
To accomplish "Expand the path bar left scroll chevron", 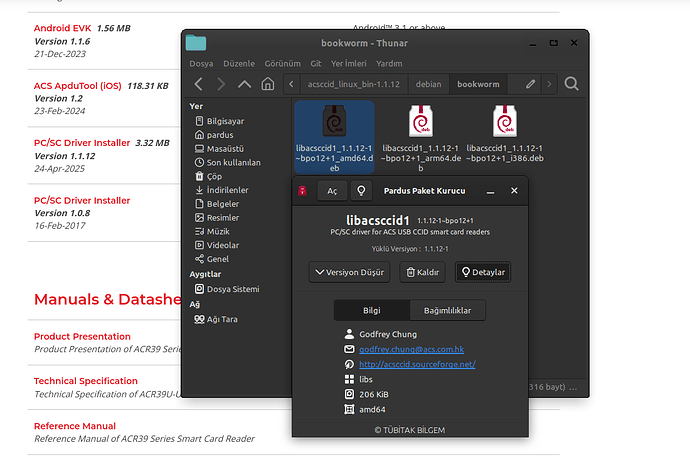I will coord(291,84).
